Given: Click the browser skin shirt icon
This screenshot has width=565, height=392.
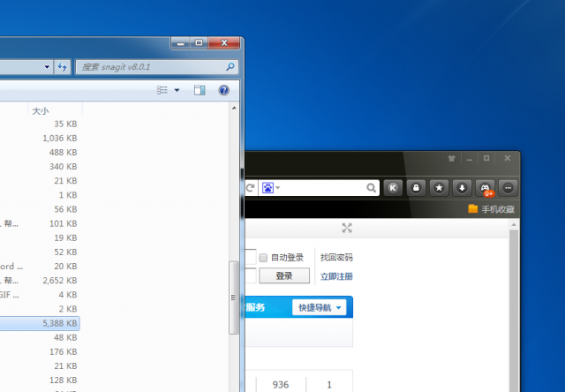Looking at the screenshot, I should coord(451,159).
